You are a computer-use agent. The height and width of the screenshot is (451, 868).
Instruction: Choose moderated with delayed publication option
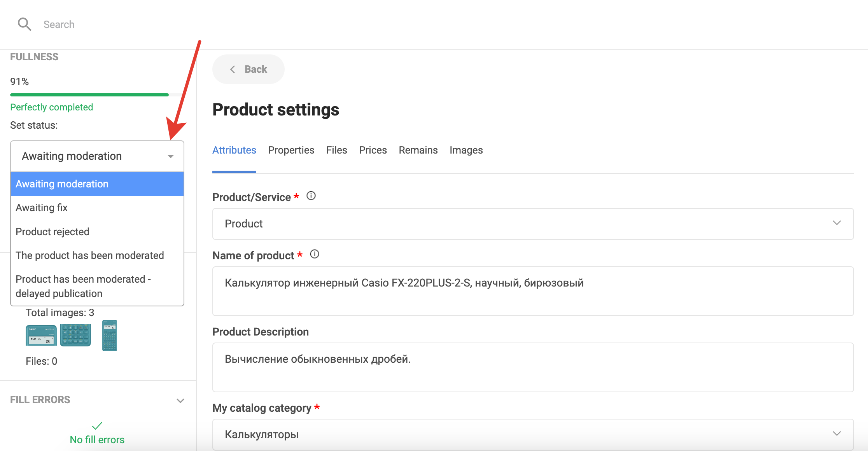[83, 286]
